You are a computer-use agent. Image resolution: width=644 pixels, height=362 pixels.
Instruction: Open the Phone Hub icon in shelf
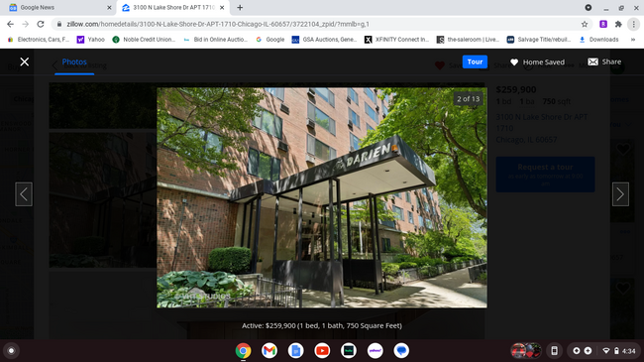point(554,350)
